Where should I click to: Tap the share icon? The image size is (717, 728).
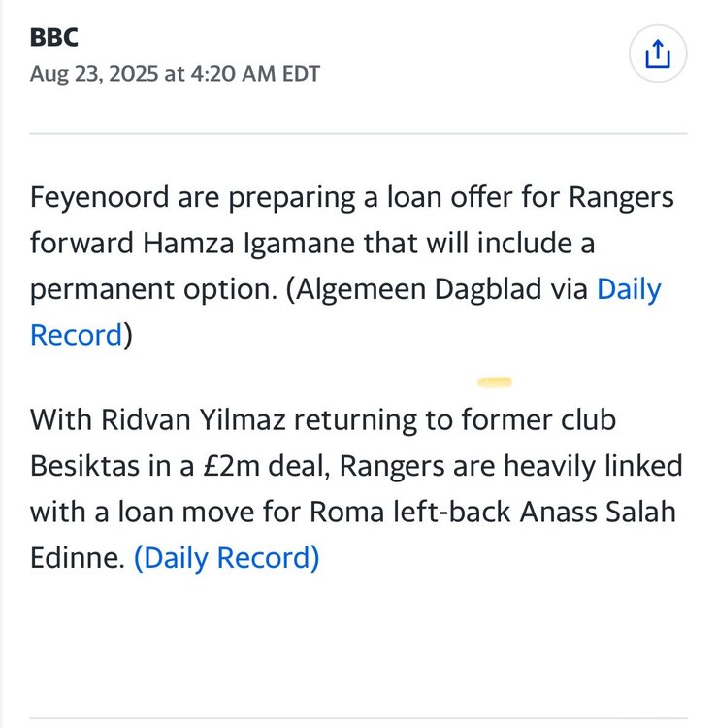click(x=657, y=54)
